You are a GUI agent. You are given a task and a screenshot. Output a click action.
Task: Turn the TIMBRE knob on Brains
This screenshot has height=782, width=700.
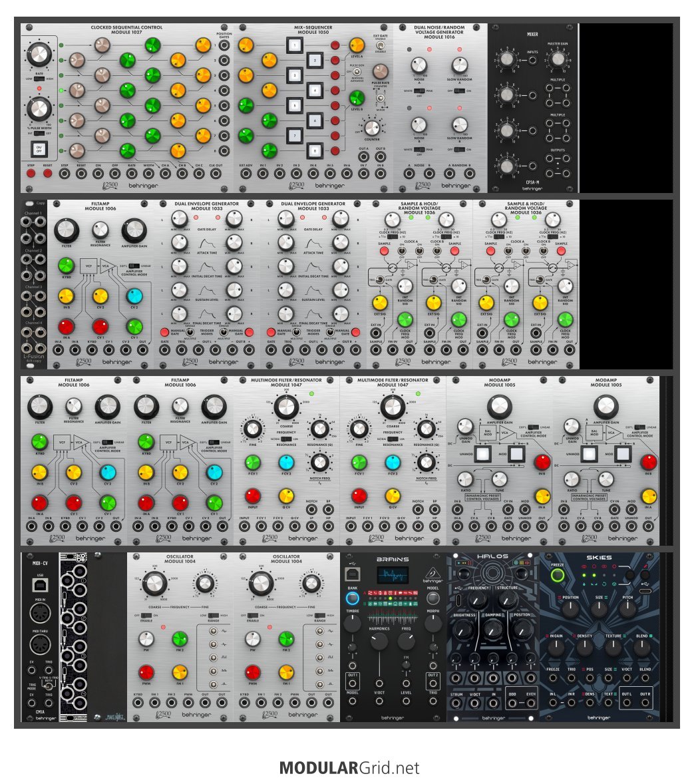point(353,623)
